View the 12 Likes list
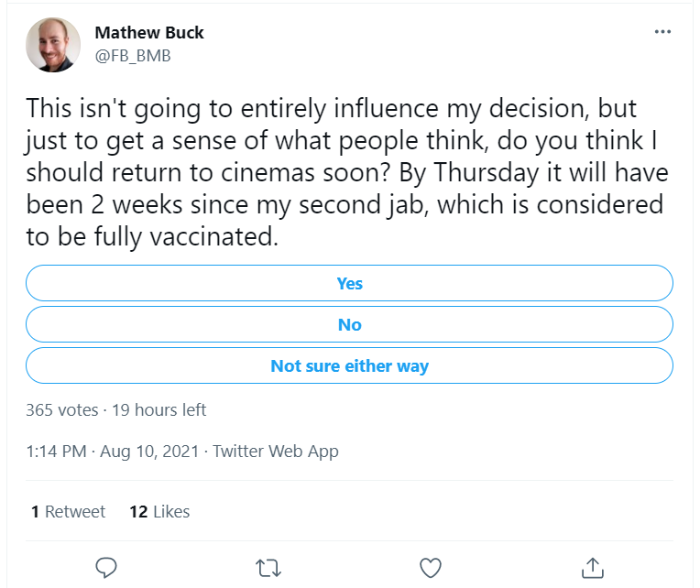The image size is (700, 588). click(159, 512)
